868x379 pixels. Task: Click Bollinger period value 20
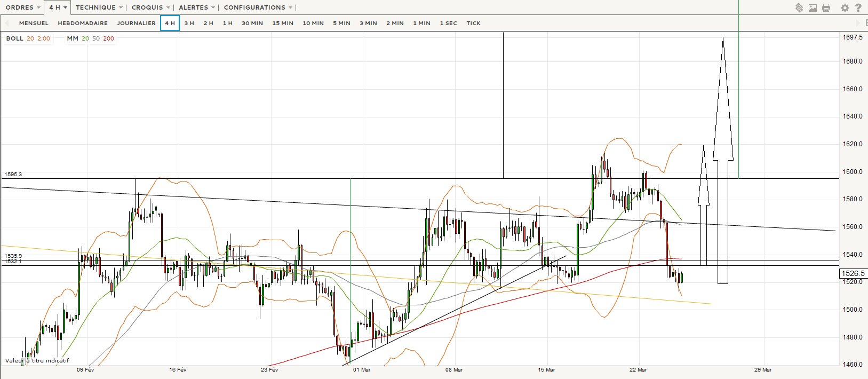pyautogui.click(x=30, y=38)
